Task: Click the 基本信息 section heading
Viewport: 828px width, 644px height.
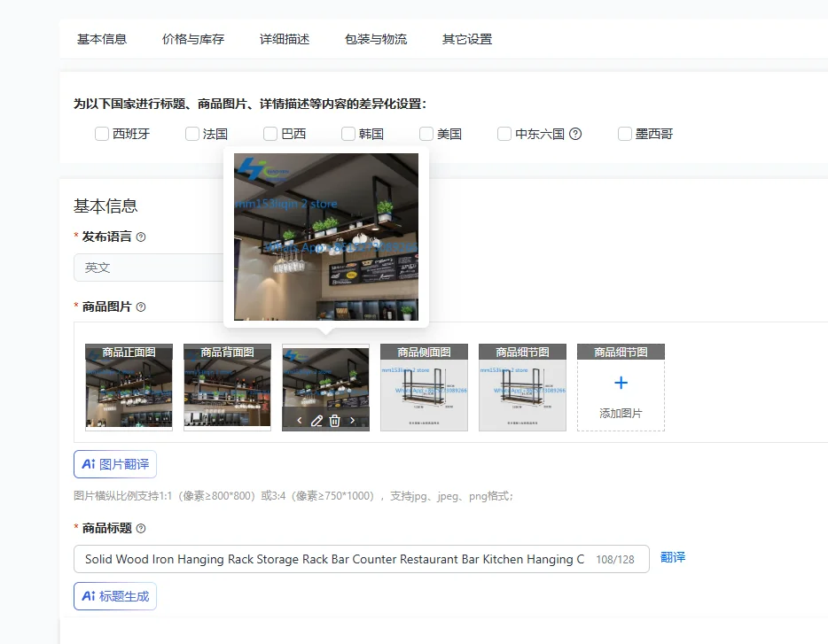Action: 105,206
